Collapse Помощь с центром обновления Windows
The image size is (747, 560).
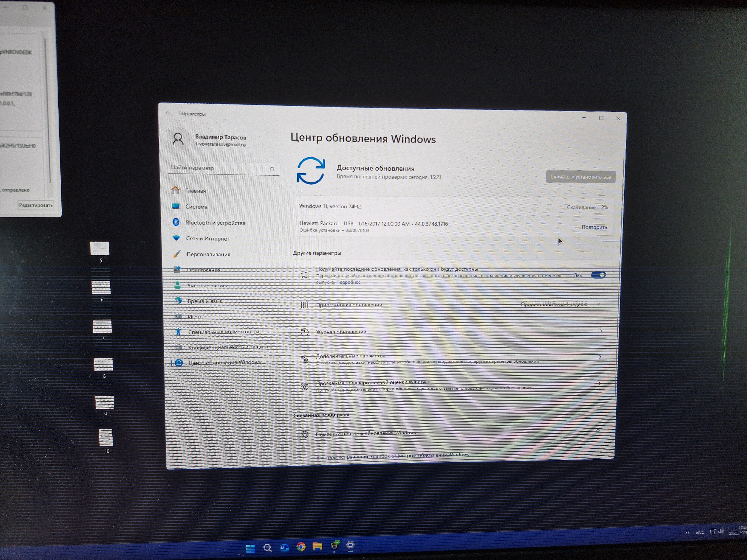point(598,430)
